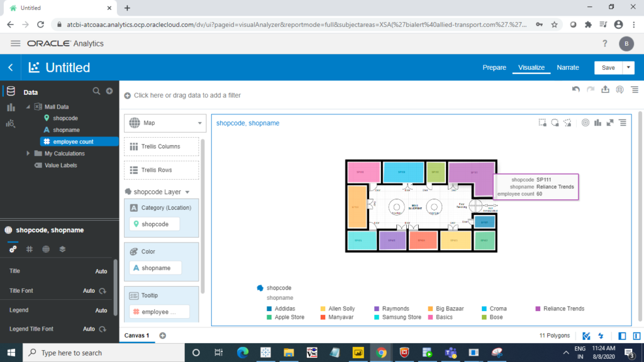Toggle the left pane visibility in status bar

(x=621, y=335)
